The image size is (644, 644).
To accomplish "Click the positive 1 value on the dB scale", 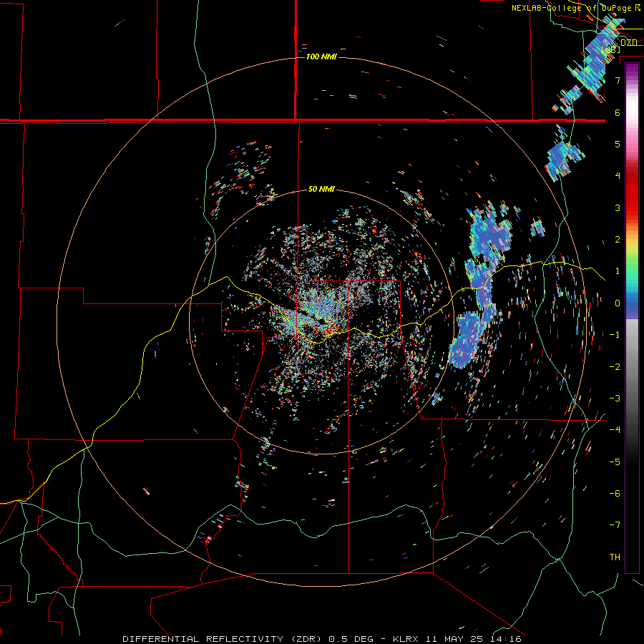I will (618, 271).
